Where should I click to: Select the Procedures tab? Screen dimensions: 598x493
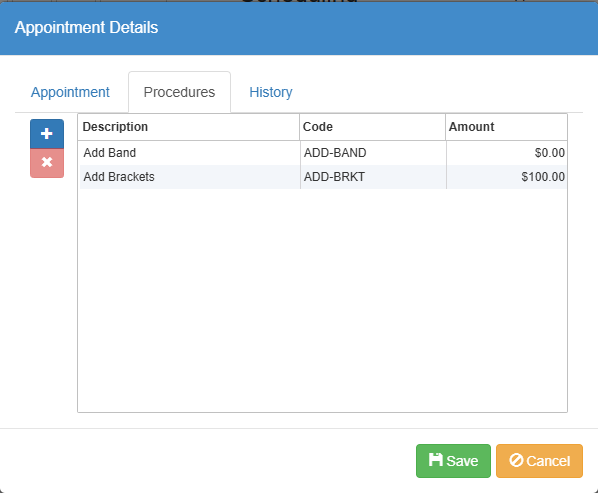[x=179, y=92]
